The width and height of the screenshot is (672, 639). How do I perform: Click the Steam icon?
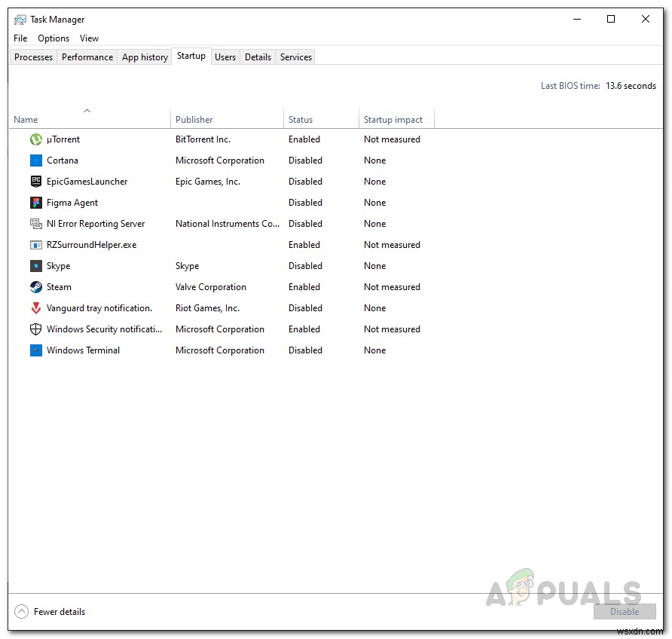tap(35, 287)
